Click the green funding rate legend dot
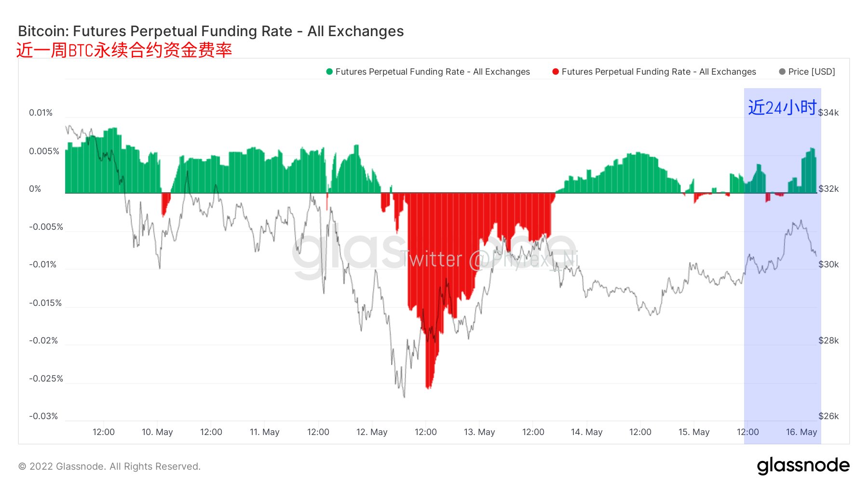 coord(329,72)
